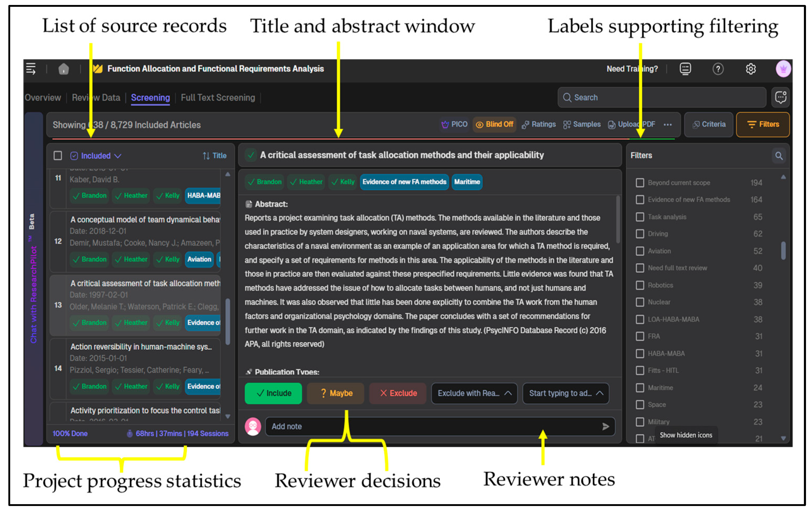Send the note with arrow icon
This screenshot has width=812, height=512.
(x=605, y=426)
